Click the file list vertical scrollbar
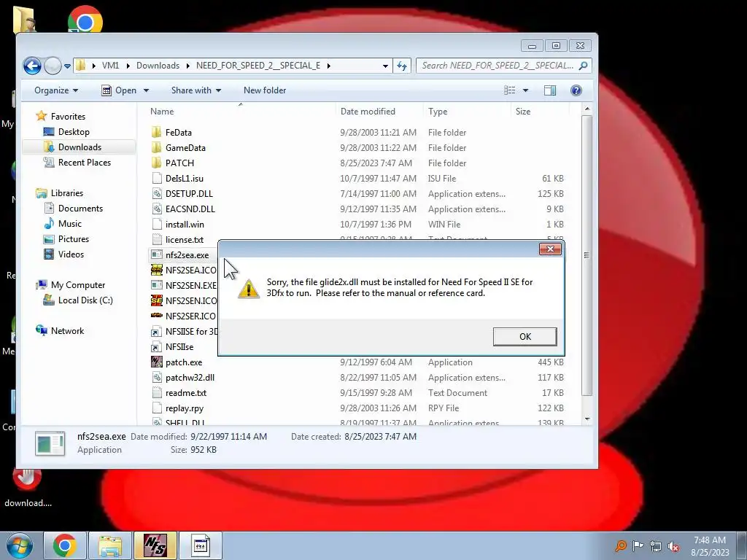The width and height of the screenshot is (747, 560). tap(587, 254)
